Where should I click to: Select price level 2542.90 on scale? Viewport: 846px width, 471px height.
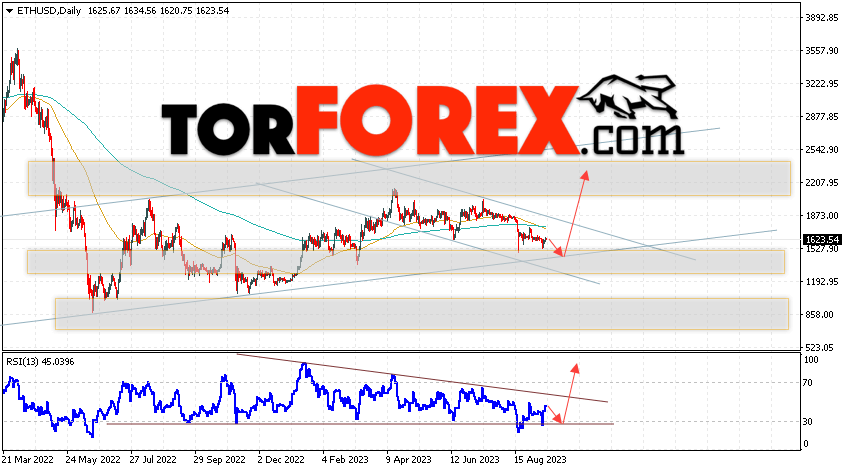click(822, 149)
